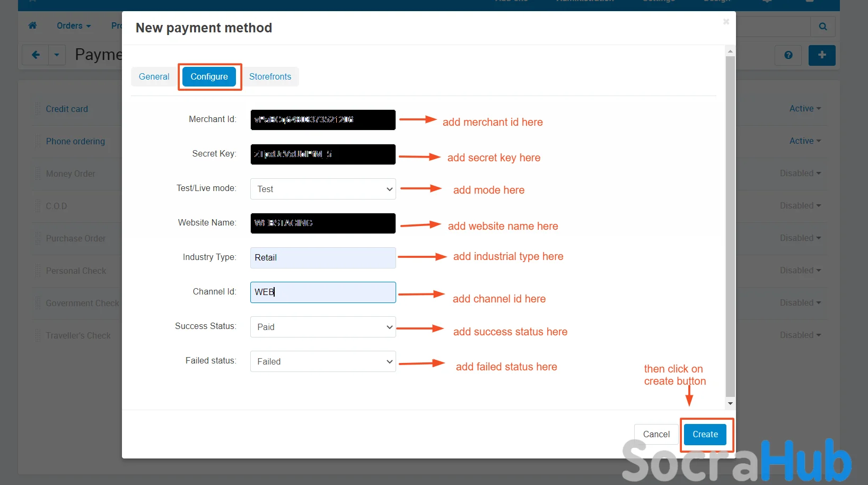Expand C.O.D Disabled status dropdown

point(800,205)
